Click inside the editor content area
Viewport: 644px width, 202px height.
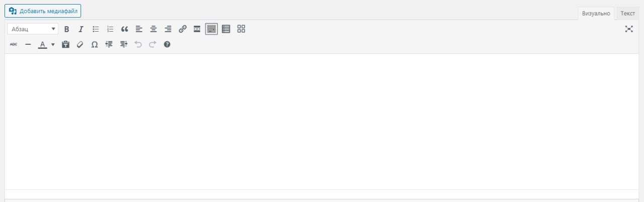[321, 121]
